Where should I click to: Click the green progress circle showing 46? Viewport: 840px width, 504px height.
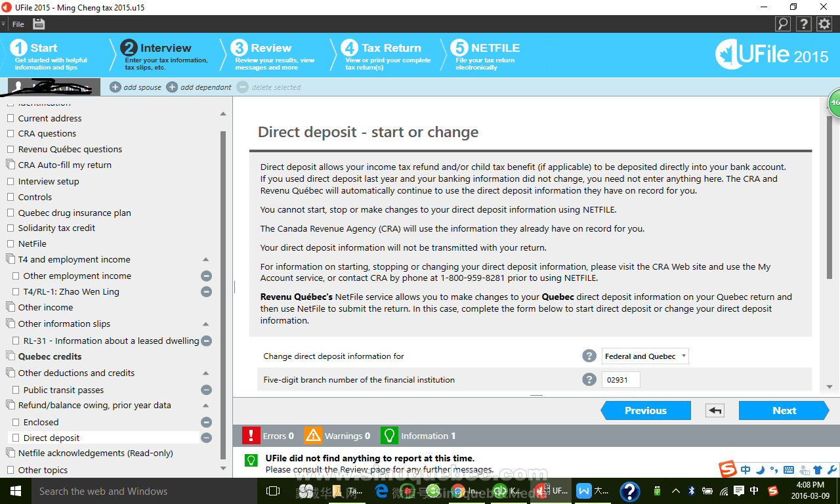pyautogui.click(x=834, y=103)
